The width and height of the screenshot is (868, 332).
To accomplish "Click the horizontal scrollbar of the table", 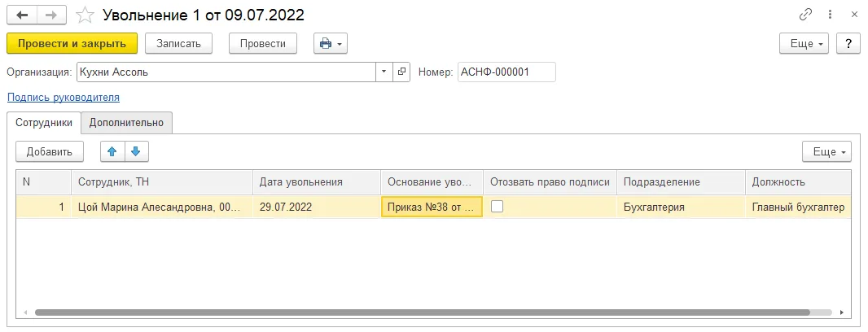I will click(x=423, y=312).
